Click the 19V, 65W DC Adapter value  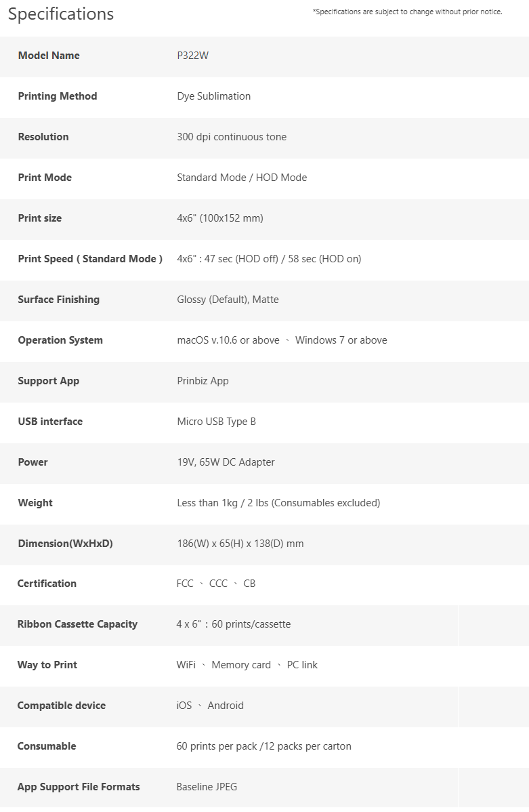[x=226, y=462]
